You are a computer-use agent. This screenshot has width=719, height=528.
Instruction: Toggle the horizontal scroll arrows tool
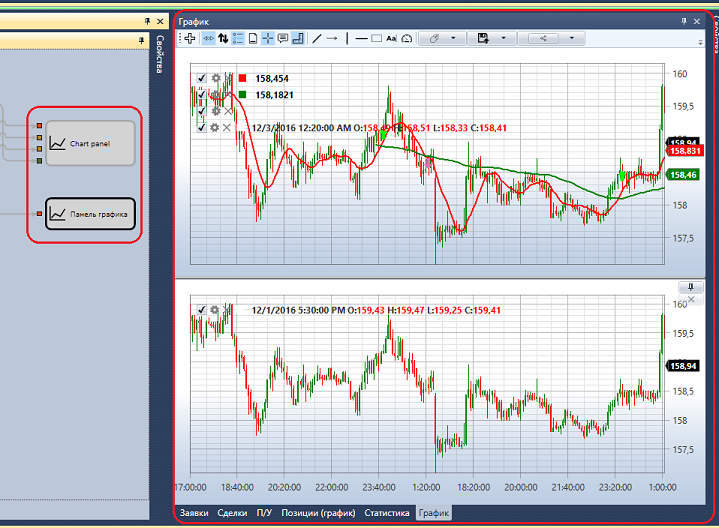[208, 39]
